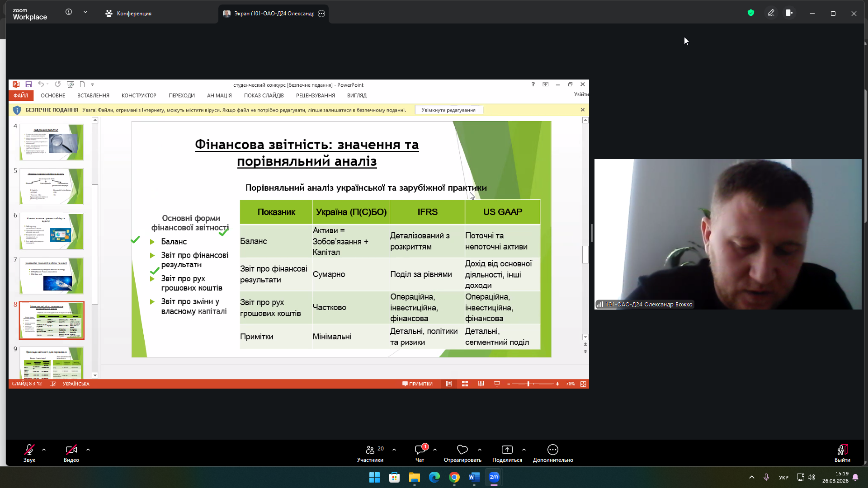Click the Поделиться share screen icon

pyautogui.click(x=507, y=450)
